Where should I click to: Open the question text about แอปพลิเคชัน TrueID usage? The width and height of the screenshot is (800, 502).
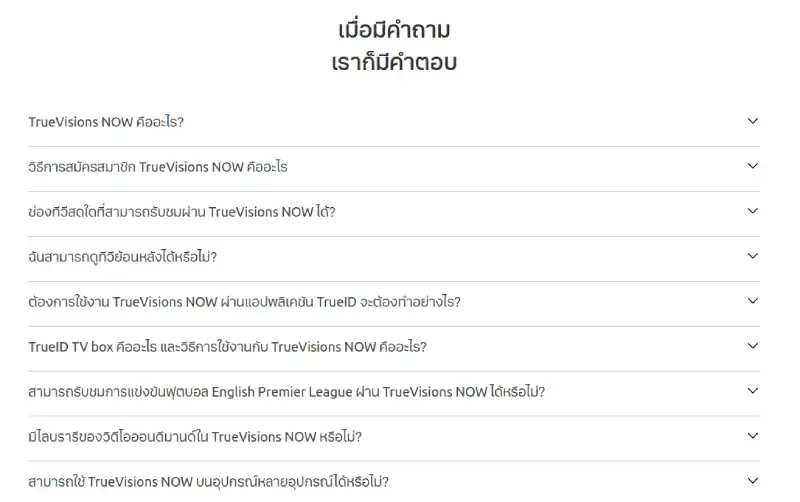tap(244, 302)
